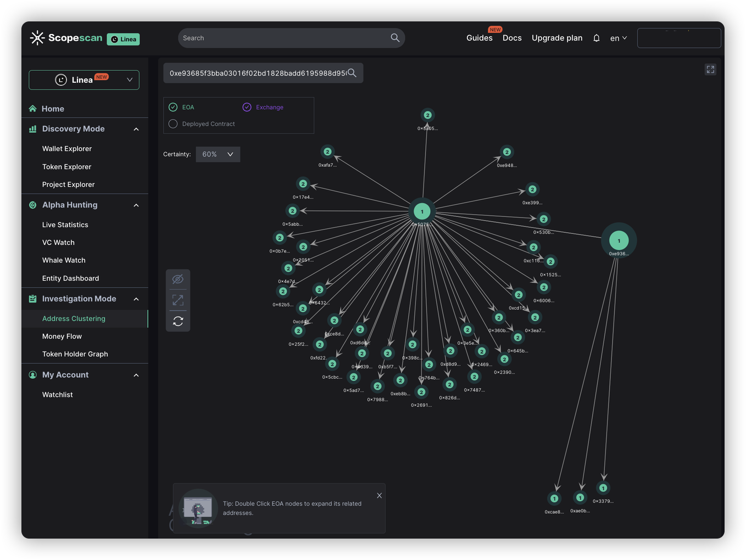The width and height of the screenshot is (746, 560).
Task: Collapse the Discovery Mode section
Action: pyautogui.click(x=136, y=129)
